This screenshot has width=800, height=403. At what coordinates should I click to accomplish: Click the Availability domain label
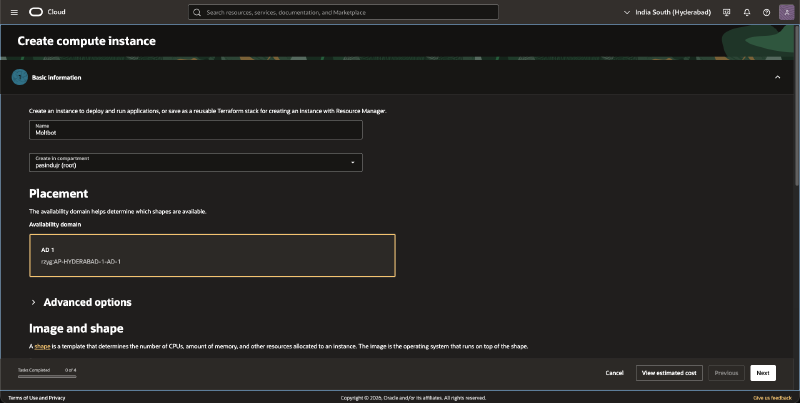[55, 224]
